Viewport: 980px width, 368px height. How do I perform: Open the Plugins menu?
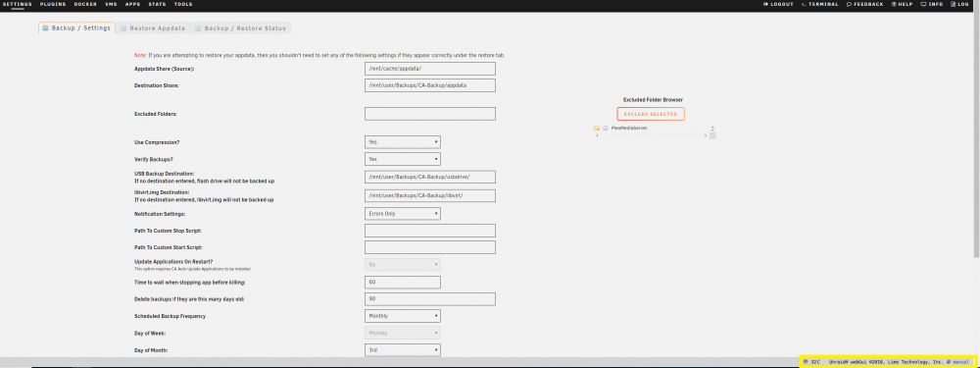(53, 4)
